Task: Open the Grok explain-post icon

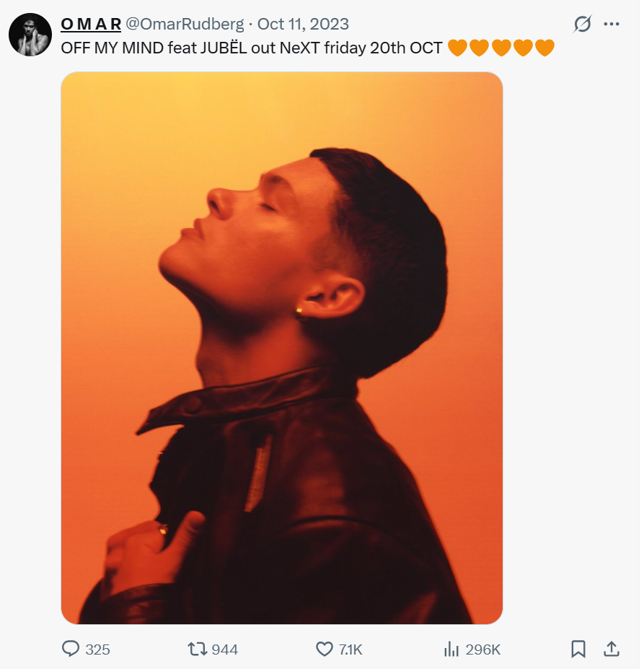Action: click(582, 25)
